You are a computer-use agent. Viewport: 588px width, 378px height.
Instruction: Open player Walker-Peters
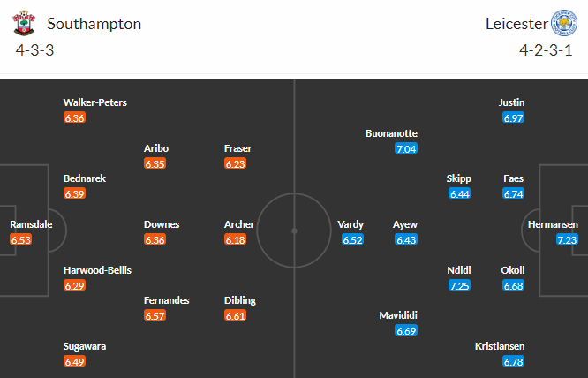pos(94,102)
